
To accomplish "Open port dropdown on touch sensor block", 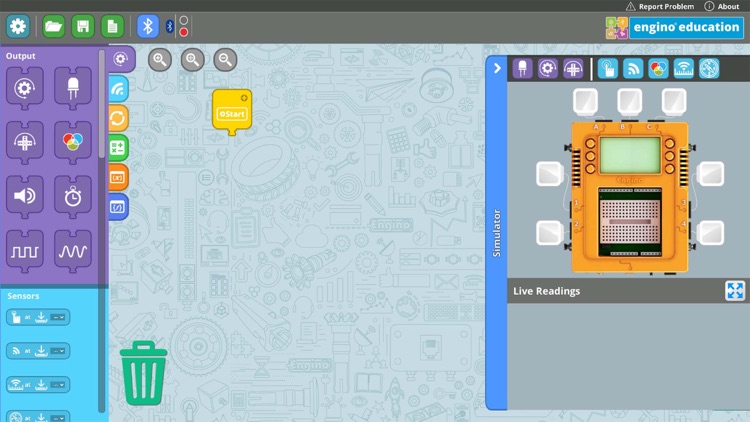I will [58, 317].
